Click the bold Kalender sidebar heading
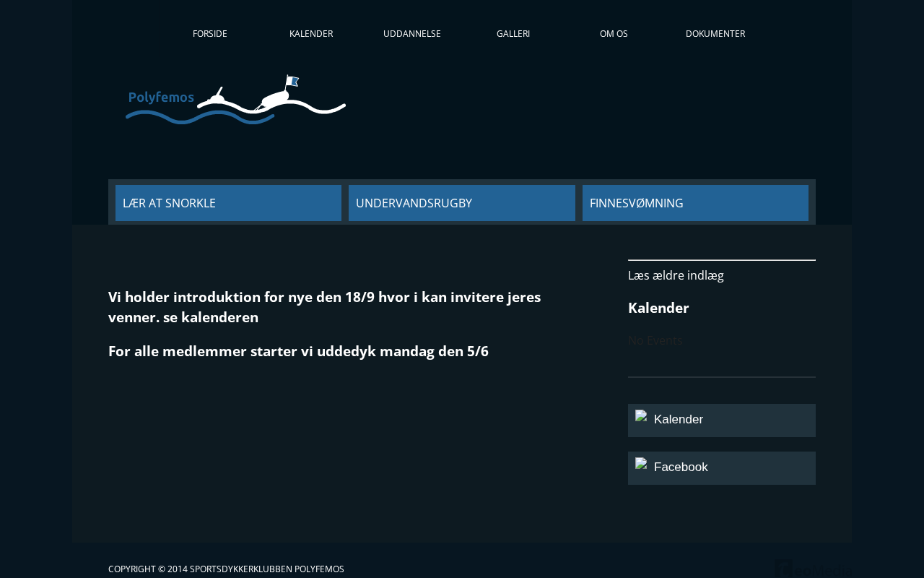This screenshot has height=578, width=924. (658, 308)
